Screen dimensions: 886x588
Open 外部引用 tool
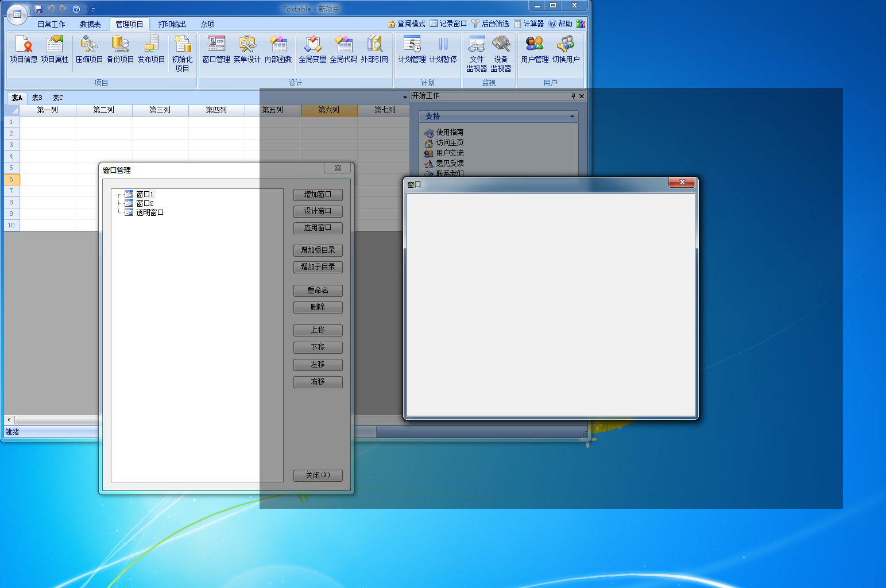[x=374, y=49]
